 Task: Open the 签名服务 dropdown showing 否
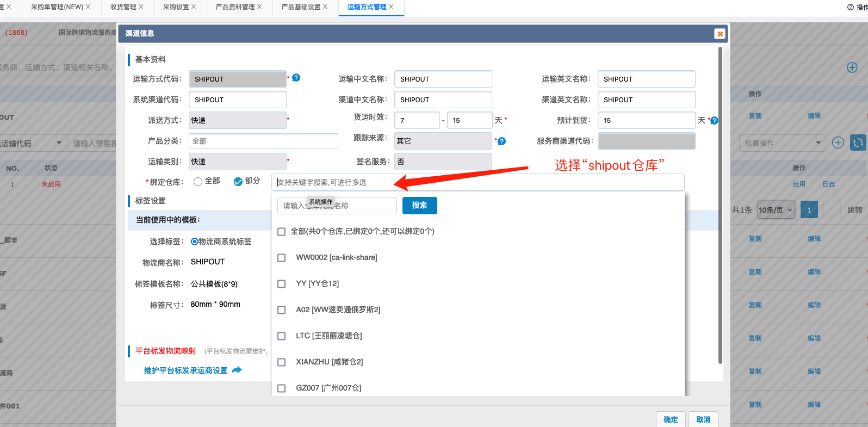pos(443,162)
